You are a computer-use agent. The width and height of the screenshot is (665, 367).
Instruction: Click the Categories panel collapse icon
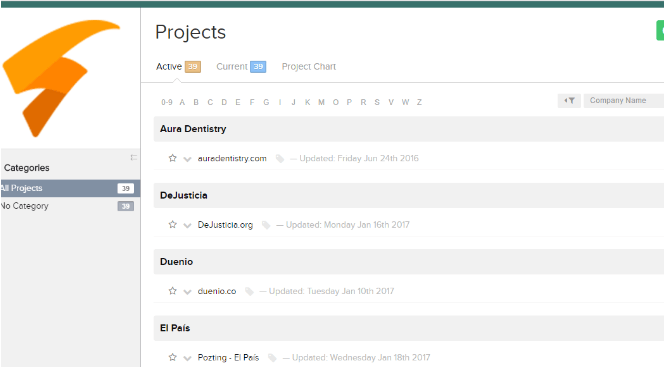pyautogui.click(x=134, y=157)
